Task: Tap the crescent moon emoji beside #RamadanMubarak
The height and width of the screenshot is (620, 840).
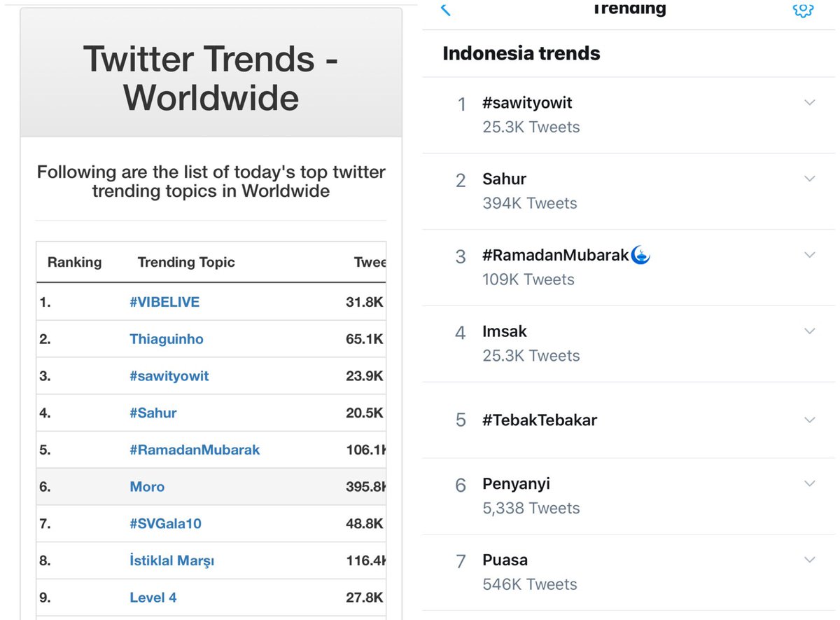Action: pos(640,255)
